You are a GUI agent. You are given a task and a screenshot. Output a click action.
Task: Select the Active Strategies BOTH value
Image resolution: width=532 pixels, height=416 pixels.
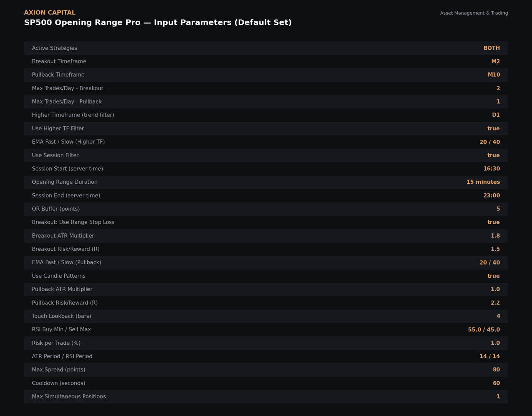click(492, 48)
